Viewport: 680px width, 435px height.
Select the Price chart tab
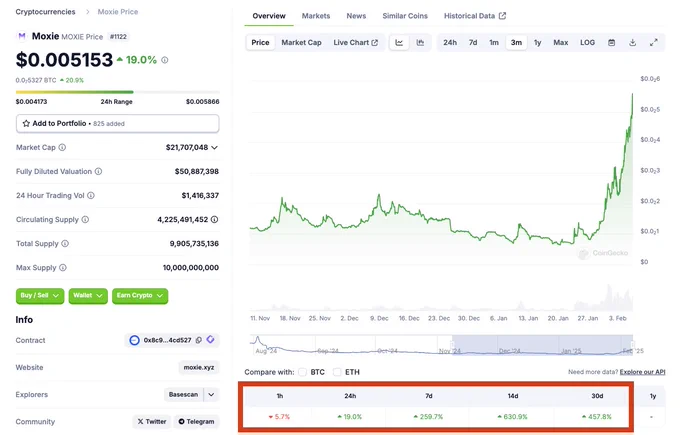tap(260, 43)
